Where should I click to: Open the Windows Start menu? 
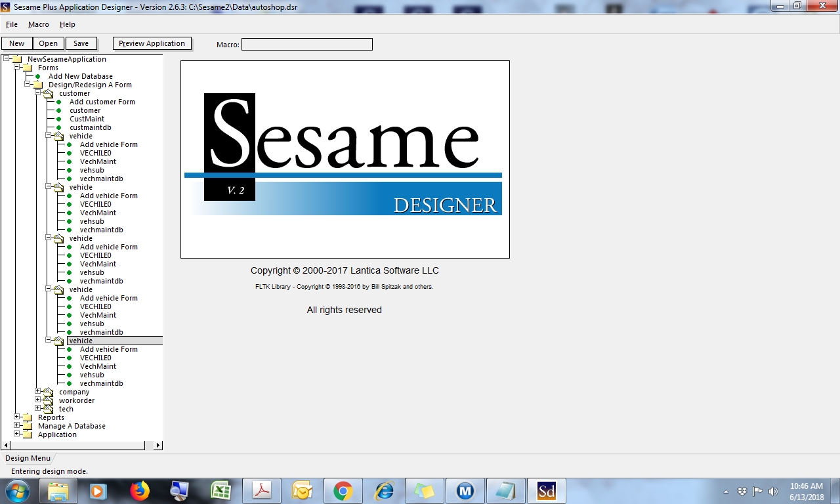coord(17,490)
